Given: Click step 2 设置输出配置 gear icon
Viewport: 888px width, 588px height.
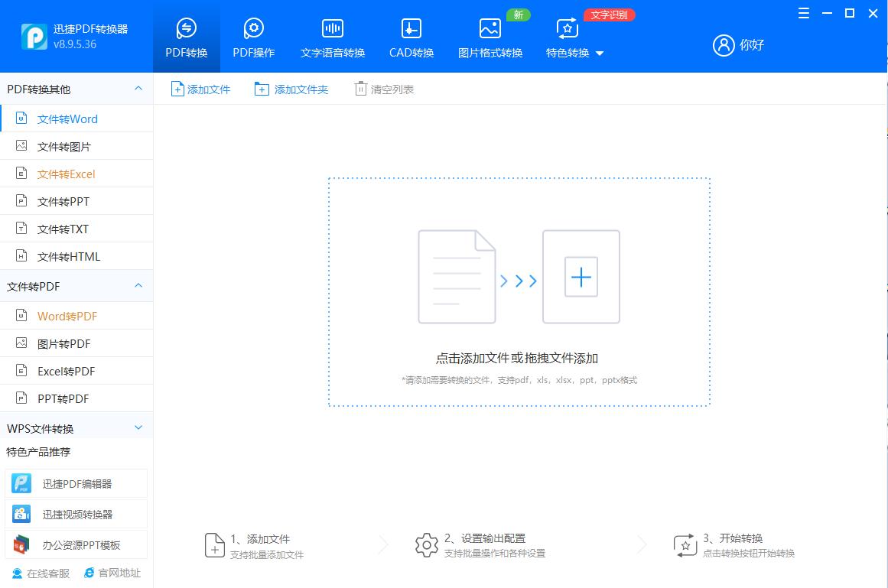Looking at the screenshot, I should pyautogui.click(x=427, y=545).
